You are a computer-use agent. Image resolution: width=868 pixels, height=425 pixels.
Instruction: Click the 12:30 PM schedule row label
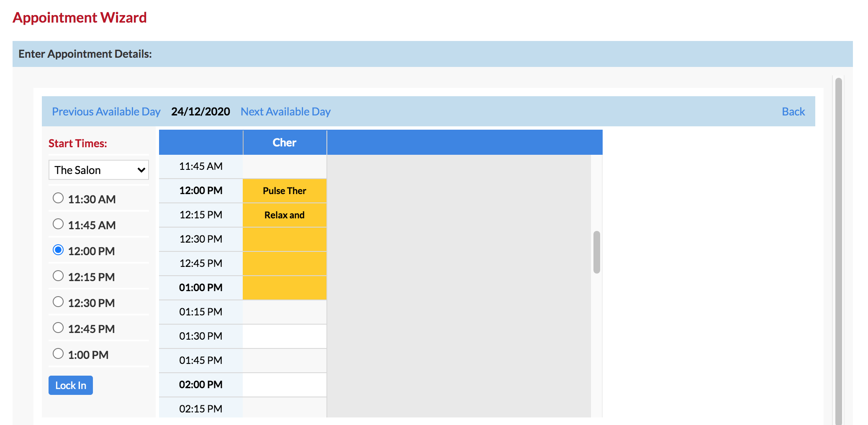201,239
